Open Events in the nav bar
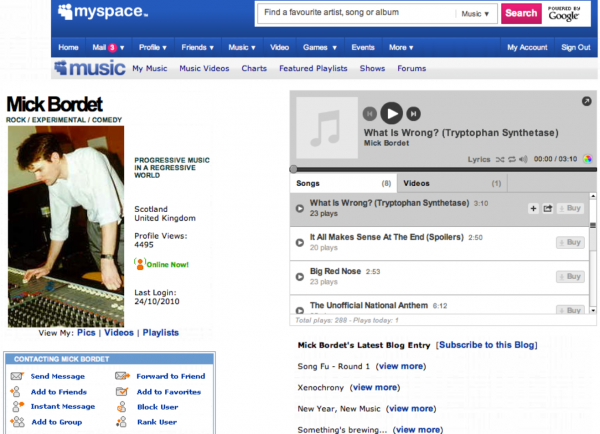This screenshot has width=600, height=434. pos(363,47)
